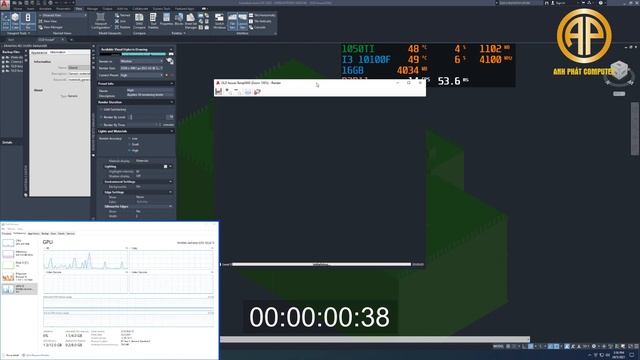Viewport: 640px width, 360px height.
Task: Select CPU in Task Manager sidebar
Action: (x=19, y=243)
